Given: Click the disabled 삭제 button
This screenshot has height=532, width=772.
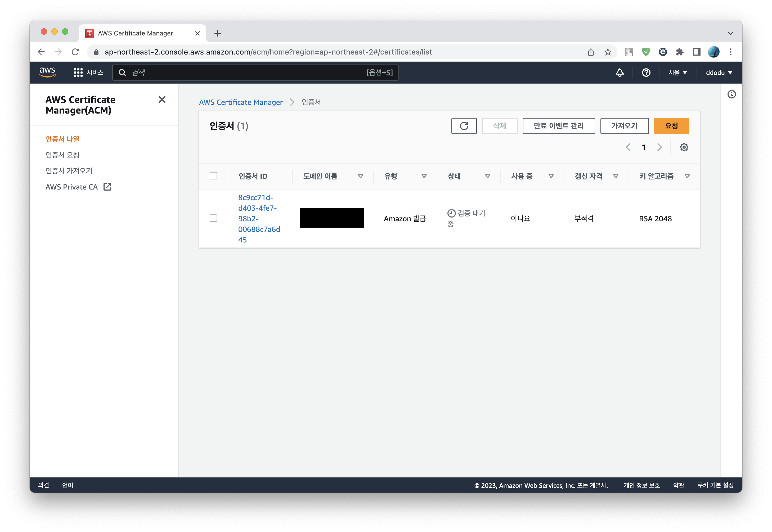Looking at the screenshot, I should pyautogui.click(x=499, y=126).
